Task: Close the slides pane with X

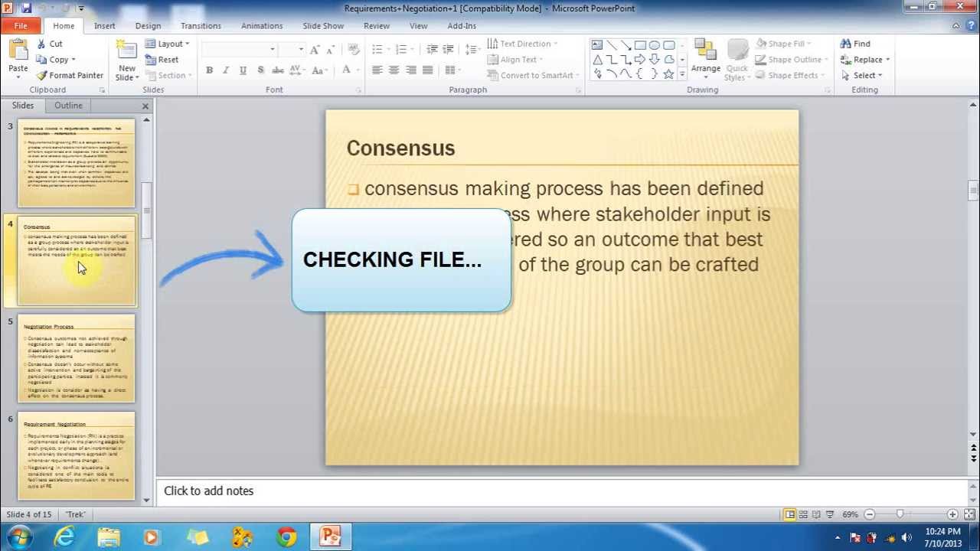Action: [x=145, y=106]
